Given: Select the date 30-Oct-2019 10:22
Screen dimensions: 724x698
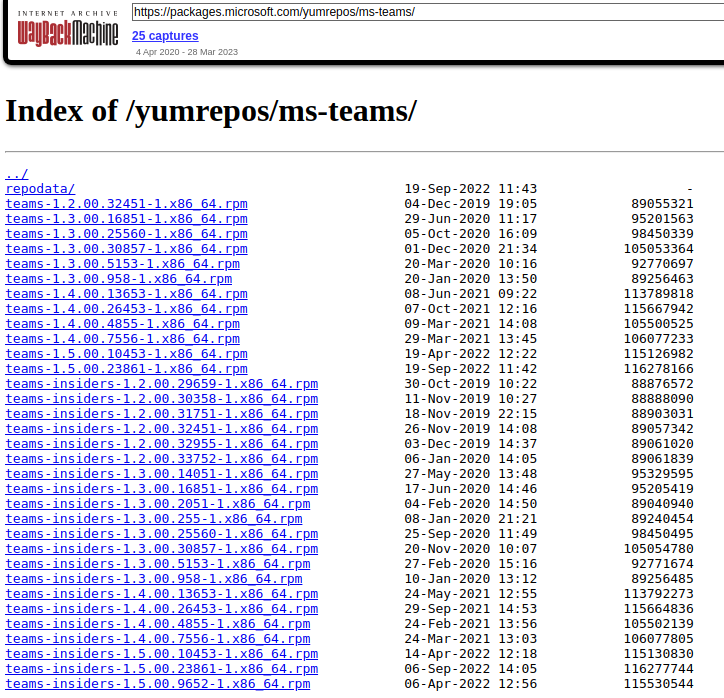Looking at the screenshot, I should (x=471, y=384).
